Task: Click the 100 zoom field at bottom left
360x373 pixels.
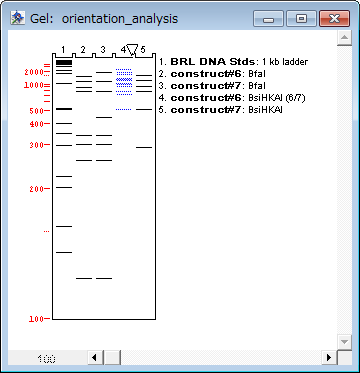Action: (x=47, y=359)
